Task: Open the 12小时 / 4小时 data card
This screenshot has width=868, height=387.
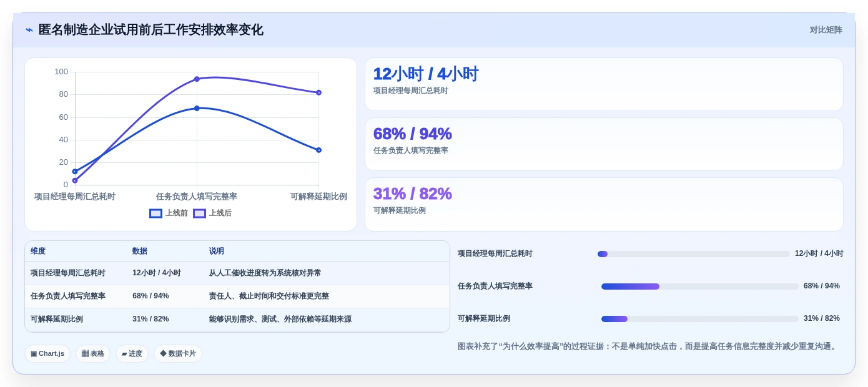Action: point(604,84)
